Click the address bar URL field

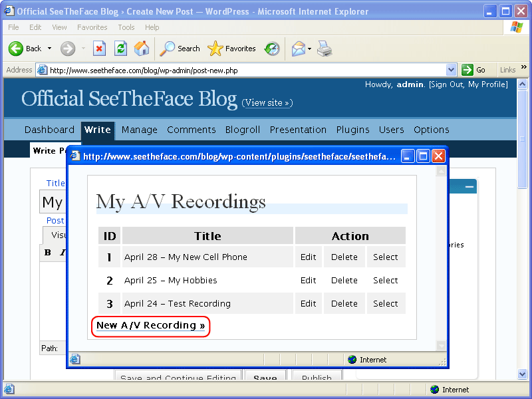pyautogui.click(x=247, y=70)
